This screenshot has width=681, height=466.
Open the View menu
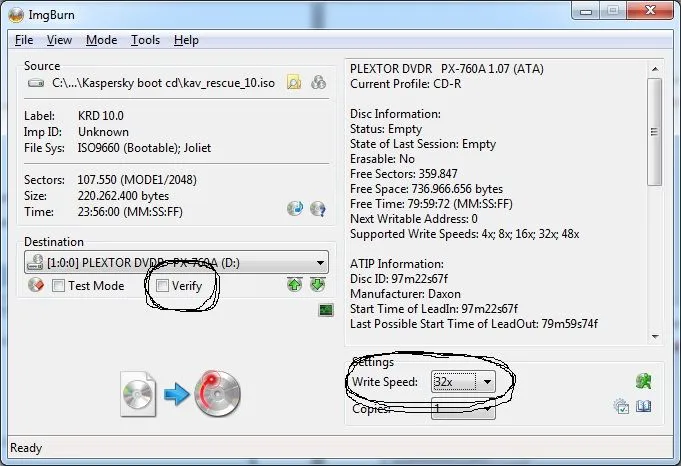tap(59, 40)
